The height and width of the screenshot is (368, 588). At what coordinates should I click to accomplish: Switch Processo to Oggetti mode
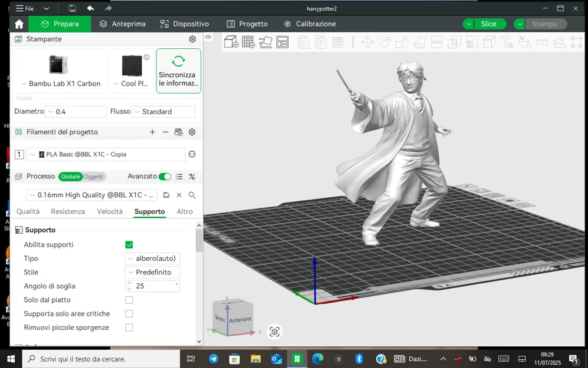click(93, 177)
